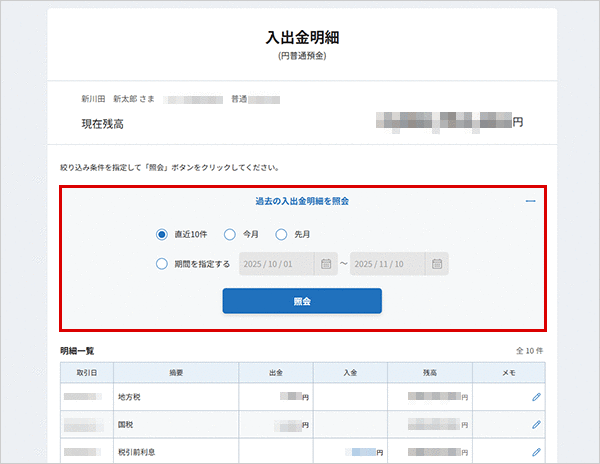Click the 税引前利息 description cell
600x464 pixels.
tap(176, 452)
